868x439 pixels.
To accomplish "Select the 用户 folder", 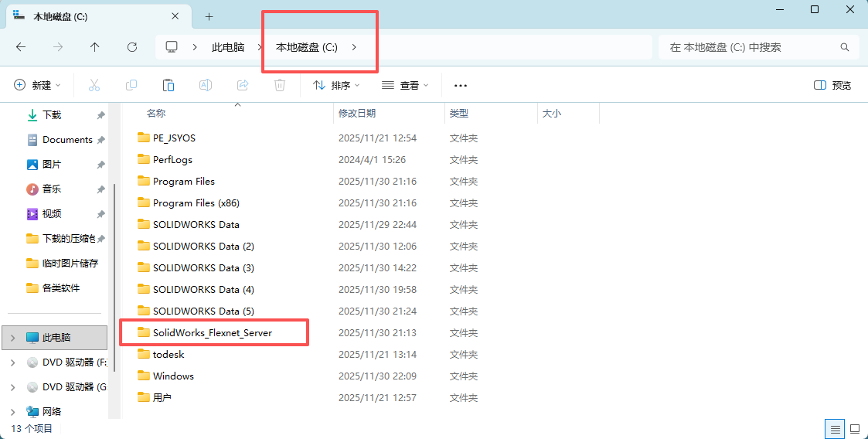I will pos(162,397).
